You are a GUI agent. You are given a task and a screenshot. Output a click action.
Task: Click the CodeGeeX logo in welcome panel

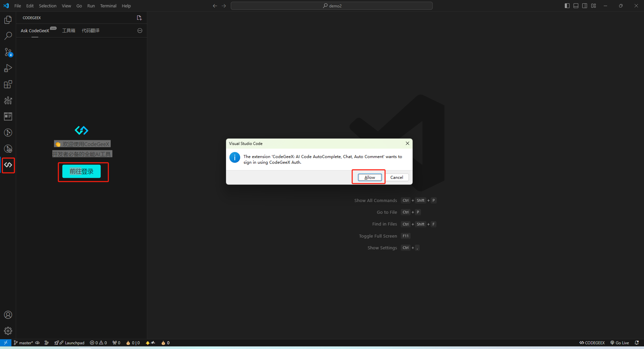(82, 130)
